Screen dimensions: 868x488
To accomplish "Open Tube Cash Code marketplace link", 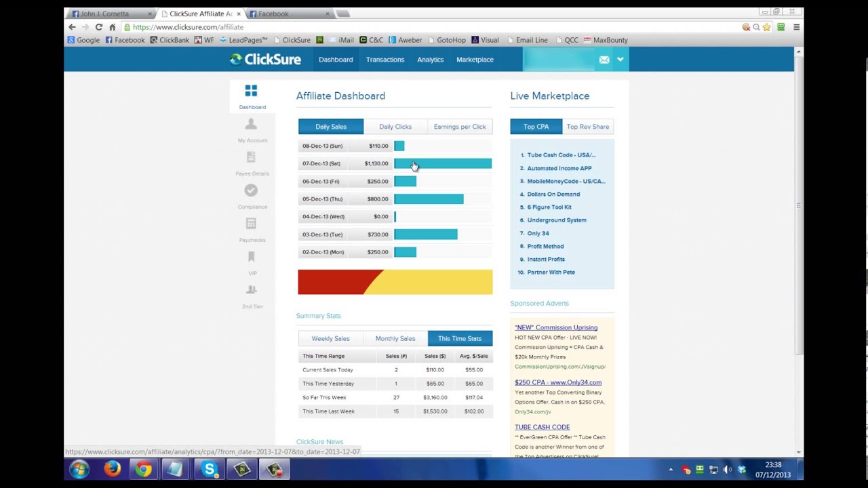I will pyautogui.click(x=561, y=155).
